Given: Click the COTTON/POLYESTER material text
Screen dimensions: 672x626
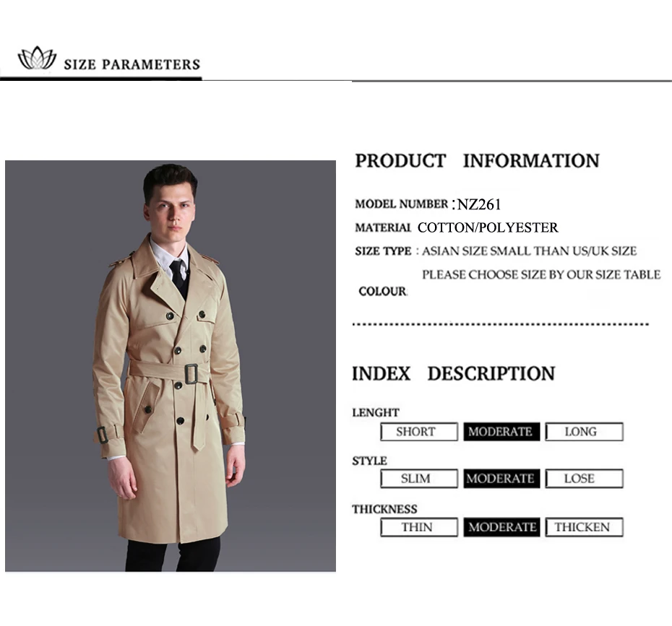Looking at the screenshot, I should 488,227.
